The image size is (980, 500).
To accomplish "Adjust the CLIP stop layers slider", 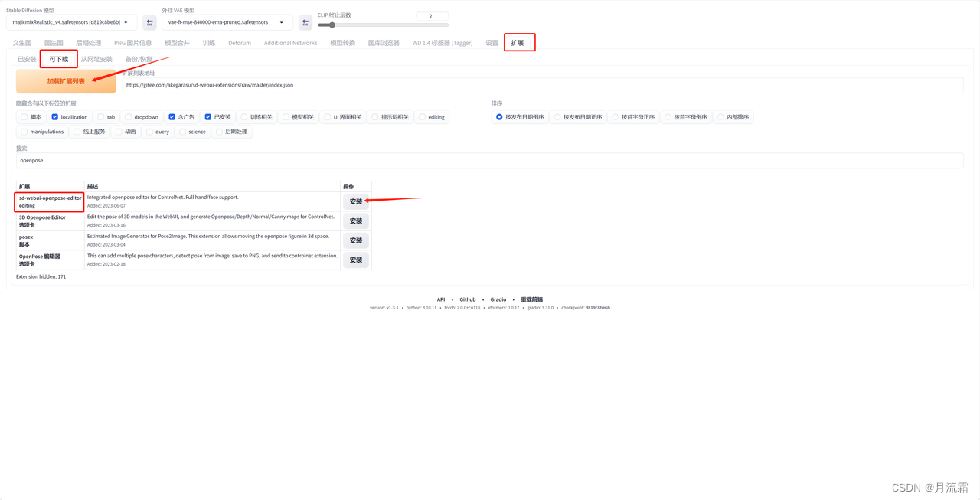I will pos(383,25).
